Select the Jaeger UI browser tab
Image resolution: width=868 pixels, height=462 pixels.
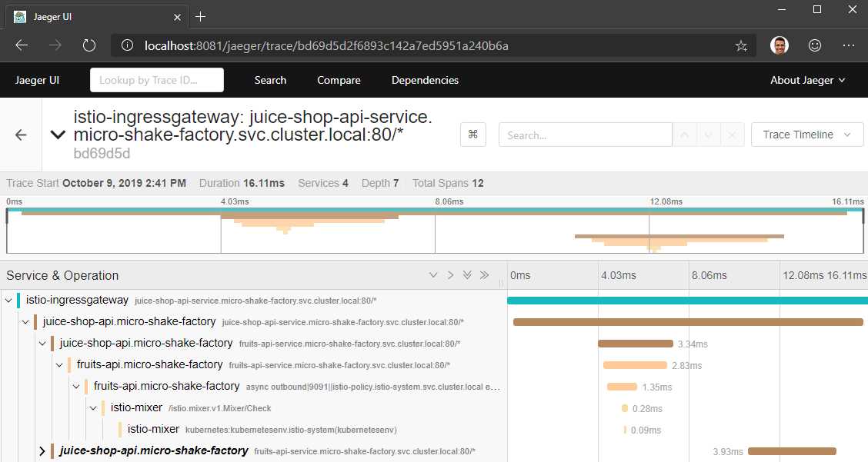(x=97, y=17)
